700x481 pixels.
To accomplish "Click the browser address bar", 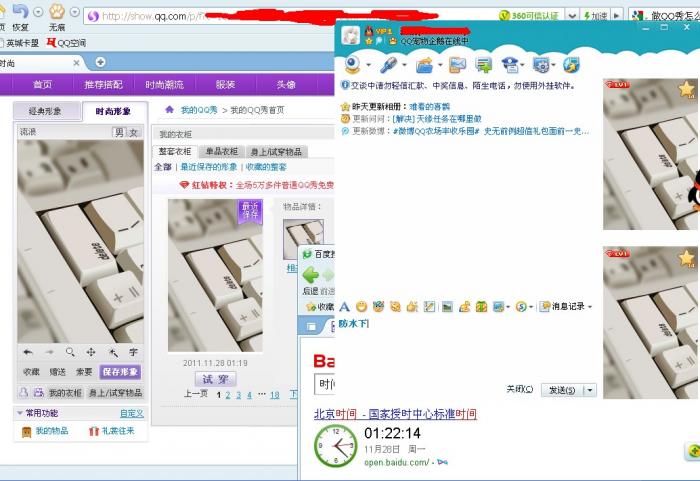I will pyautogui.click(x=290, y=16).
